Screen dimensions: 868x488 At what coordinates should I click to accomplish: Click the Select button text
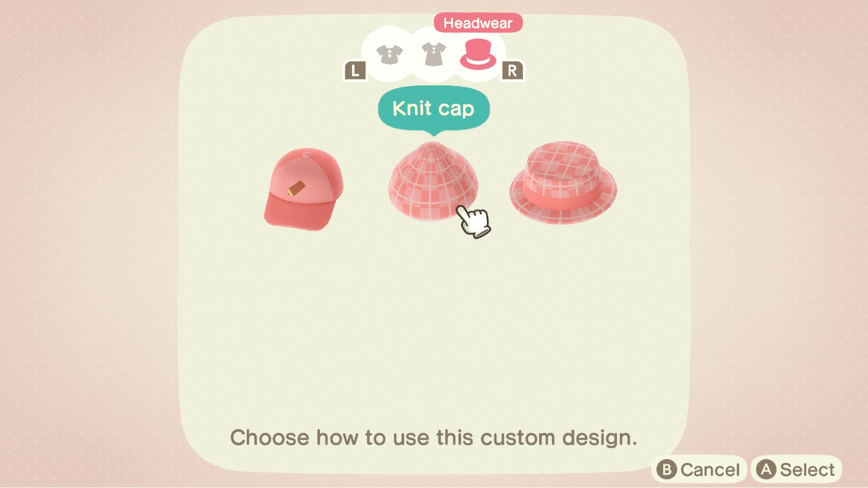tap(808, 470)
